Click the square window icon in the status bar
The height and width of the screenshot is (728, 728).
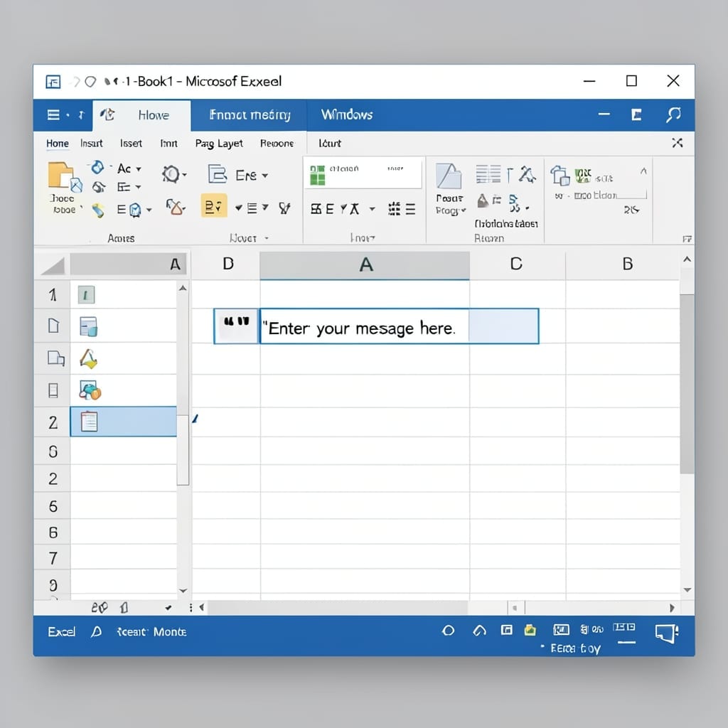pyautogui.click(x=506, y=630)
